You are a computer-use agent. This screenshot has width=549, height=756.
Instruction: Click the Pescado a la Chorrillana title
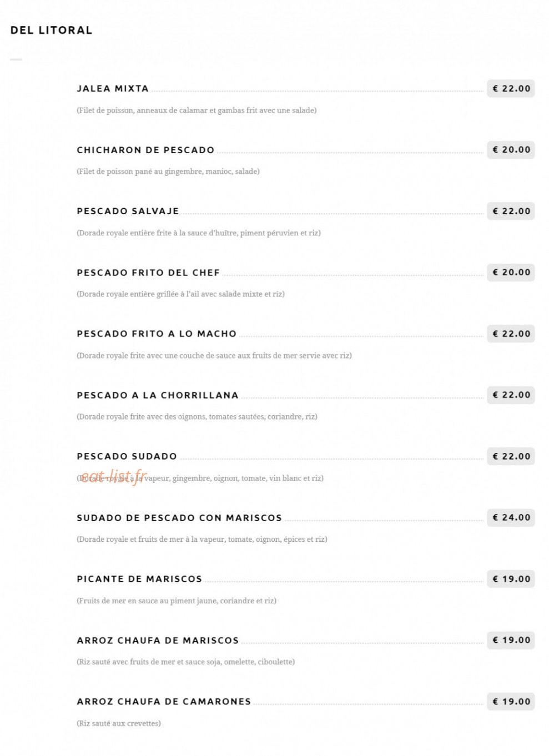[x=158, y=395]
